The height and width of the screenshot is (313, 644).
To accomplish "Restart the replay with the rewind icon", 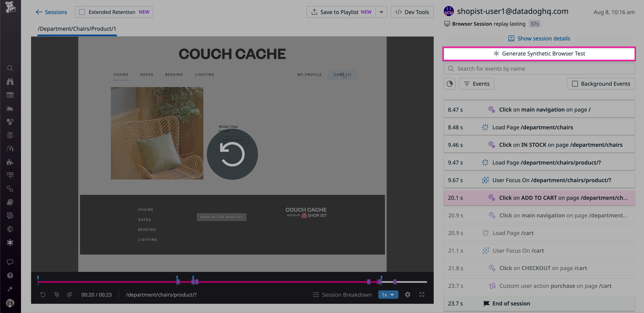I will click(43, 295).
